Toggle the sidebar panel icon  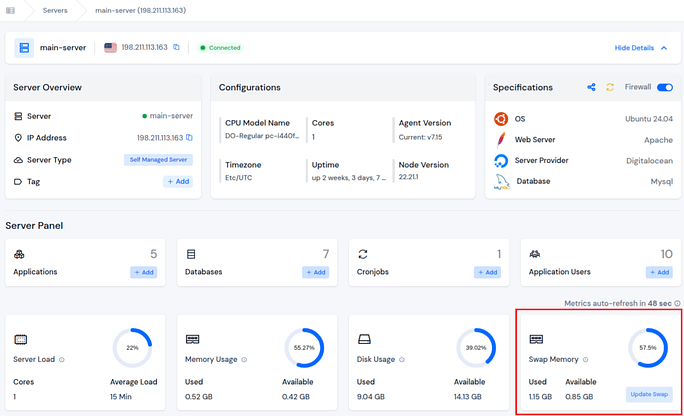(11, 10)
